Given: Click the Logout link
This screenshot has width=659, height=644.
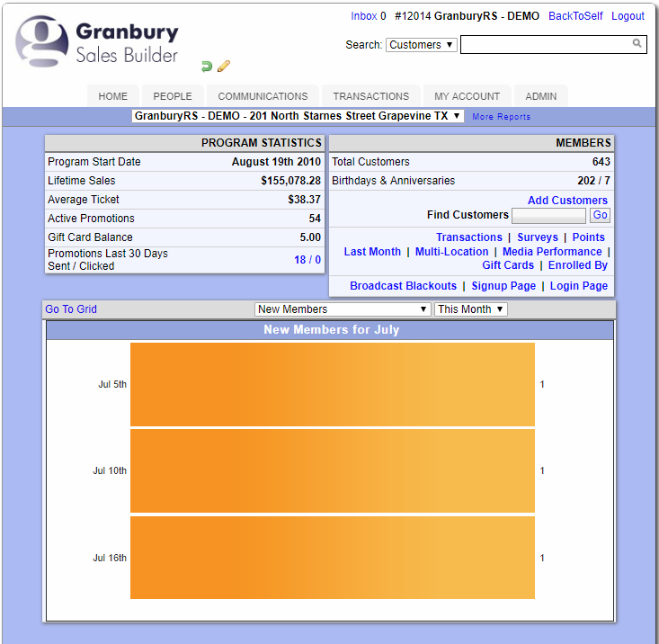Looking at the screenshot, I should (628, 16).
